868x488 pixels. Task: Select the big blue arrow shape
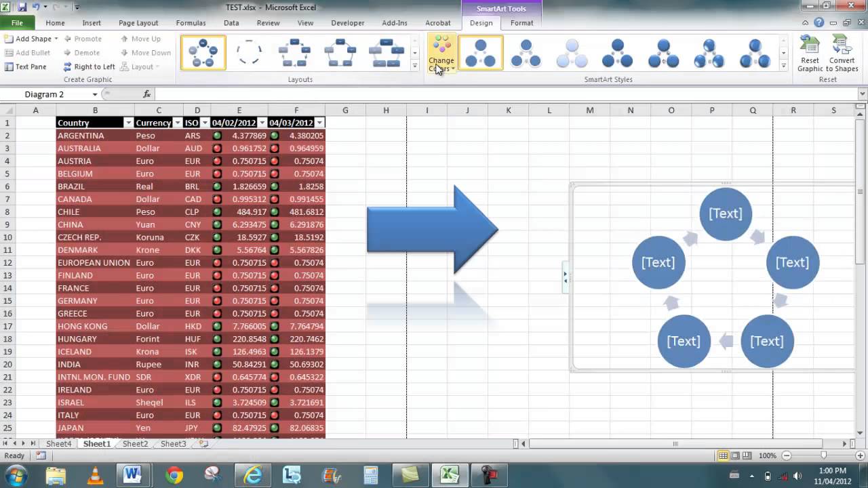pyautogui.click(x=433, y=229)
